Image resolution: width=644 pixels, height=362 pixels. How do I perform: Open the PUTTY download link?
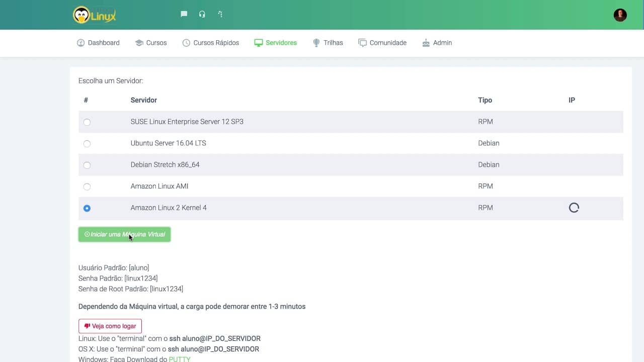pos(180,359)
